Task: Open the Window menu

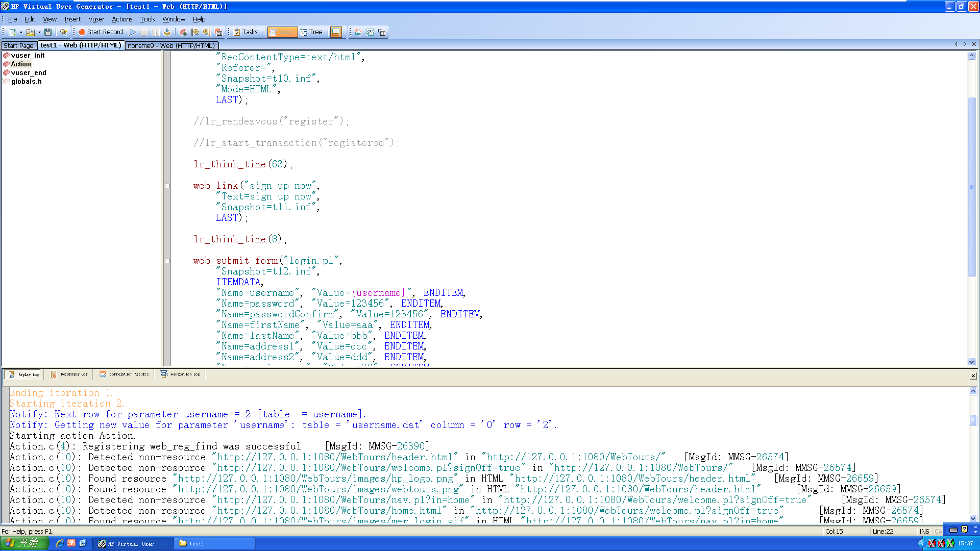Action: point(174,19)
